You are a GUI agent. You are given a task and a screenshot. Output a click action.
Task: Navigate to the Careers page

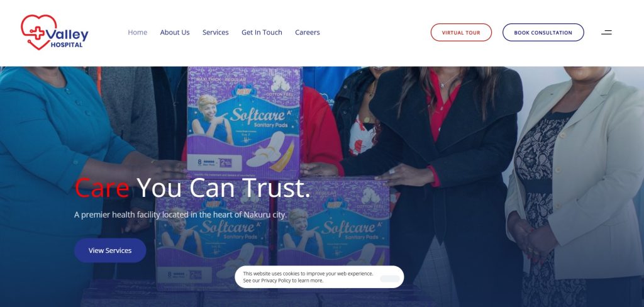tap(307, 33)
